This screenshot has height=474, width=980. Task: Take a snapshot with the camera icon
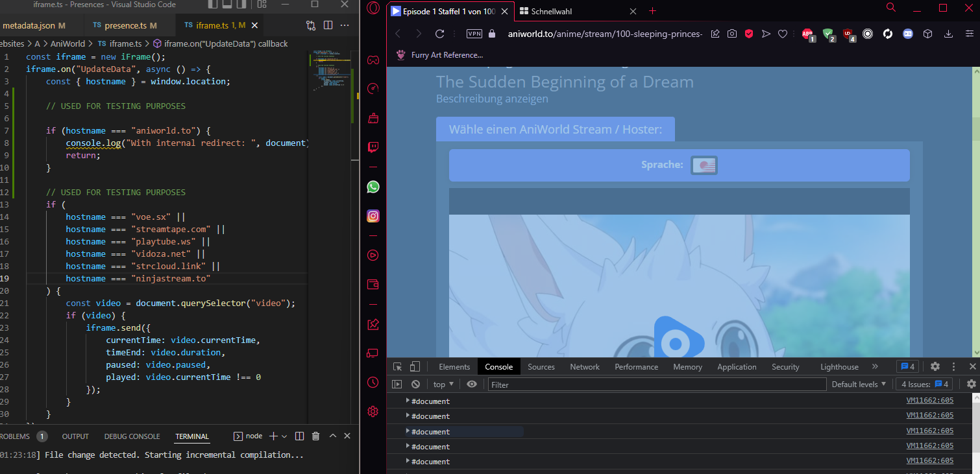coord(732,34)
